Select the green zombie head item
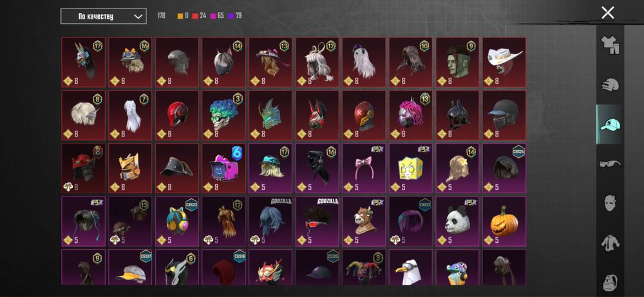Screen dimensions: 644x297 click(x=457, y=62)
